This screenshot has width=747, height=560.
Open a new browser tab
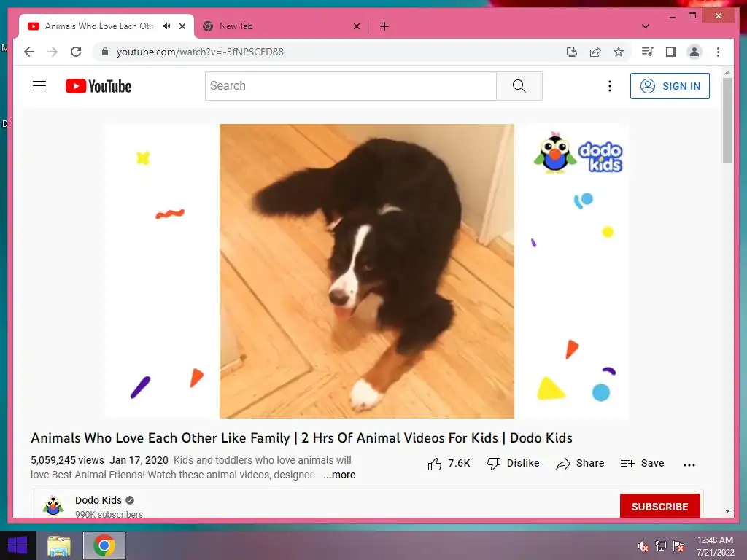coord(384,26)
